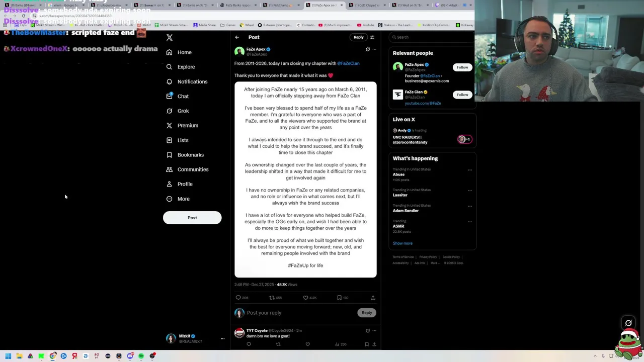The height and width of the screenshot is (362, 644).
Task: Click the 'Post your reply' input field
Action: [301, 313]
